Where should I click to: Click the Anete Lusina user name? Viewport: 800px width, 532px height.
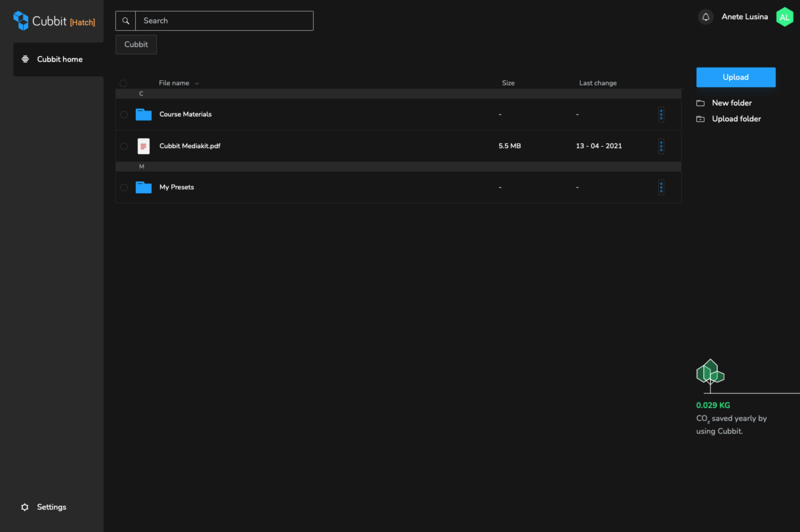(x=744, y=17)
